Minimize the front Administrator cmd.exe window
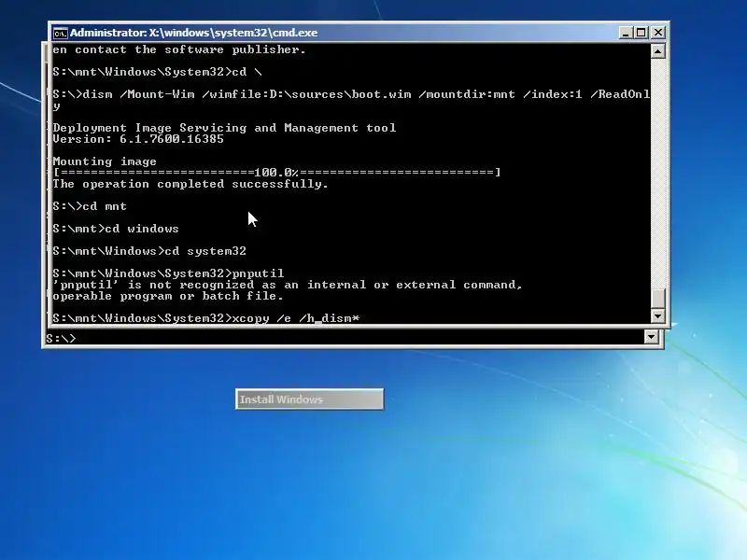 point(626,33)
